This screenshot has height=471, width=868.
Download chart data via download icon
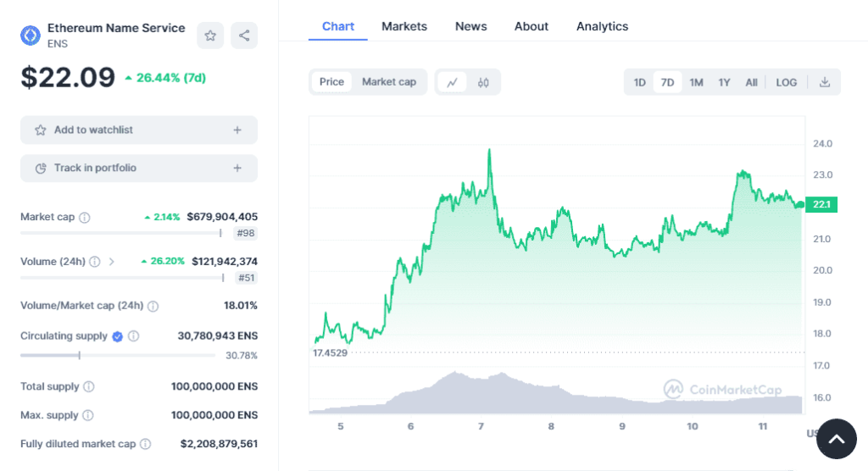coord(825,82)
